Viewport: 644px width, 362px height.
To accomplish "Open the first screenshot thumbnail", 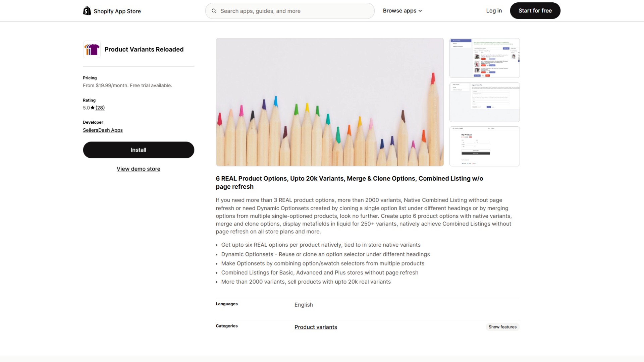I will pos(484,58).
